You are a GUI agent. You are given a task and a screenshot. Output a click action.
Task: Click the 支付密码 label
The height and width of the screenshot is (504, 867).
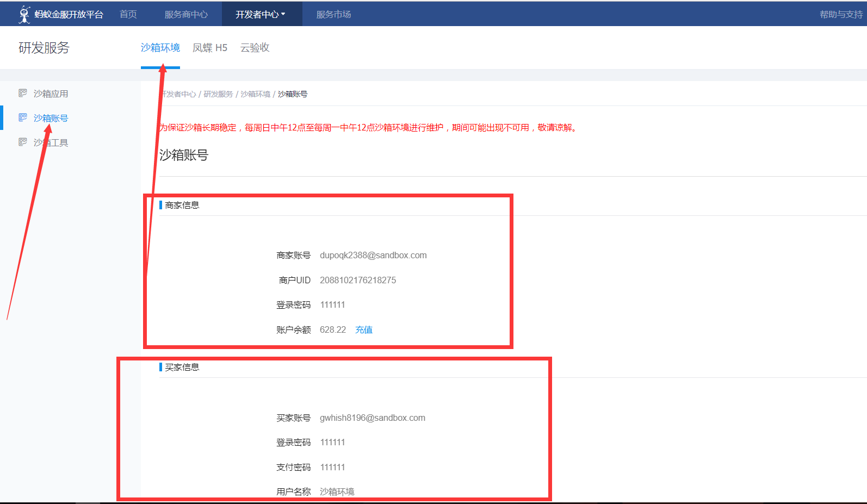294,467
